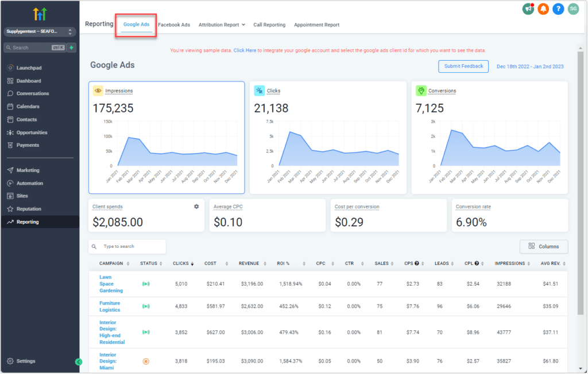Switch to the Call Reporting tab
The width and height of the screenshot is (588, 374).
click(x=269, y=25)
